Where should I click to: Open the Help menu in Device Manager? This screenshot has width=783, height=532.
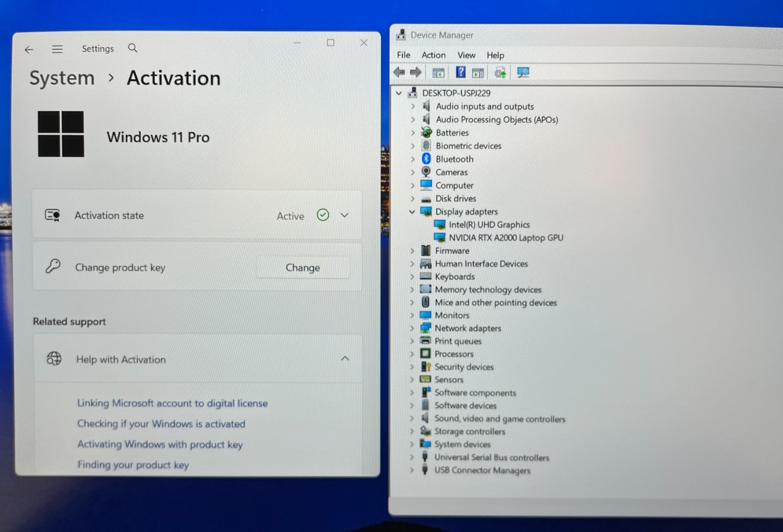click(495, 55)
